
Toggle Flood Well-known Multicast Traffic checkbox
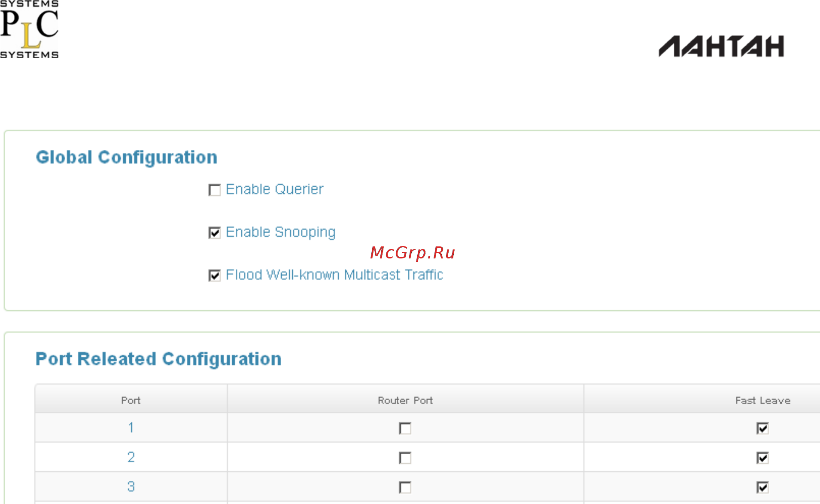215,275
